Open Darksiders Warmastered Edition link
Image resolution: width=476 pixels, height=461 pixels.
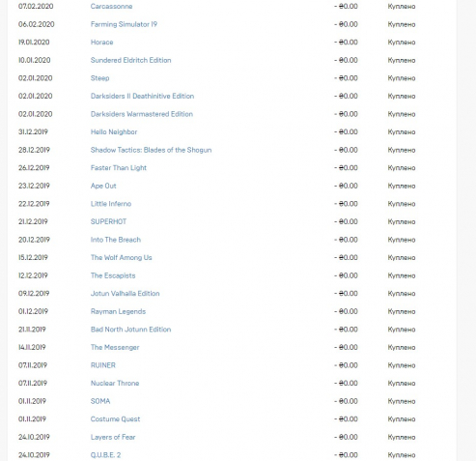142,114
